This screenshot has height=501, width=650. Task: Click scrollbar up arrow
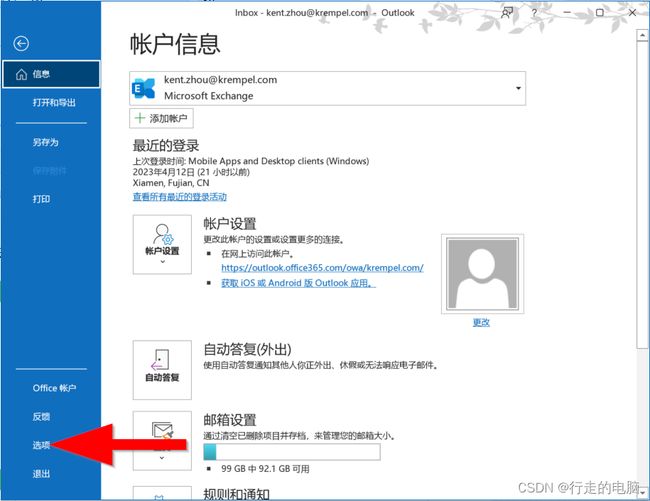point(642,36)
